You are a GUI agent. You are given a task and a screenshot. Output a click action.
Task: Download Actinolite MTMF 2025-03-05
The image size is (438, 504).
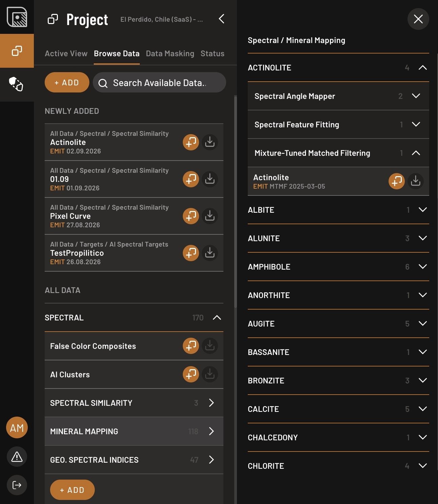pos(416,181)
